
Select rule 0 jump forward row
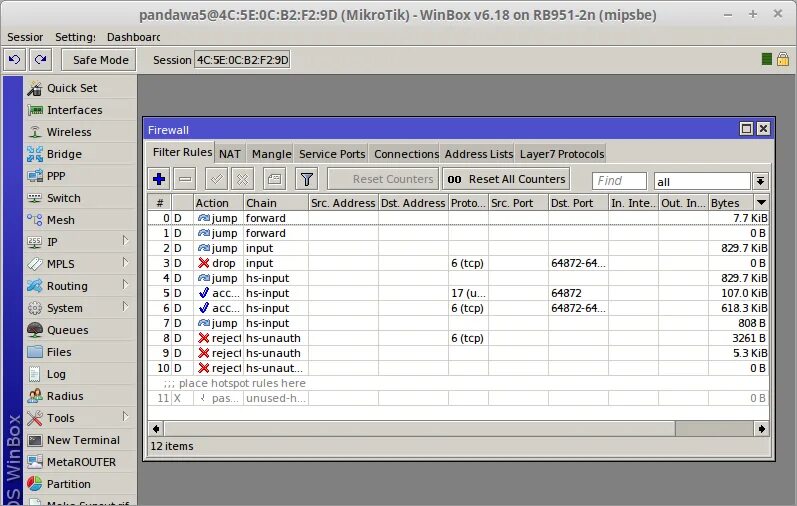tap(458, 218)
